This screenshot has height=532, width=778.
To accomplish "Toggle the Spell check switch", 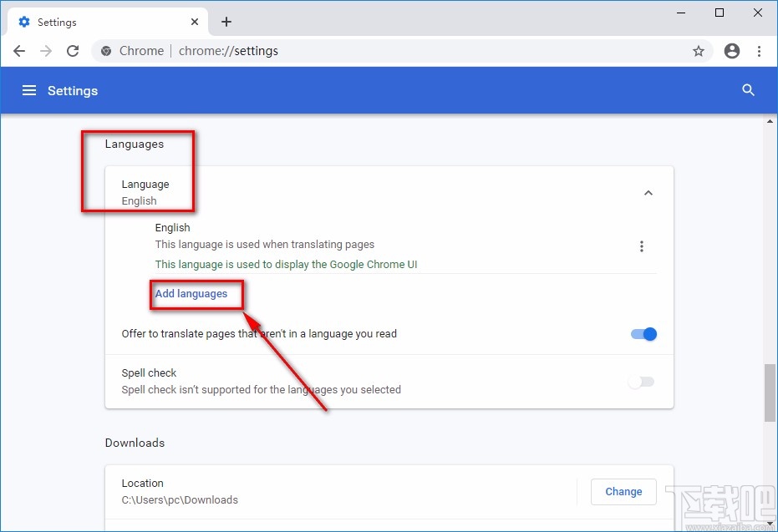I will 642,382.
